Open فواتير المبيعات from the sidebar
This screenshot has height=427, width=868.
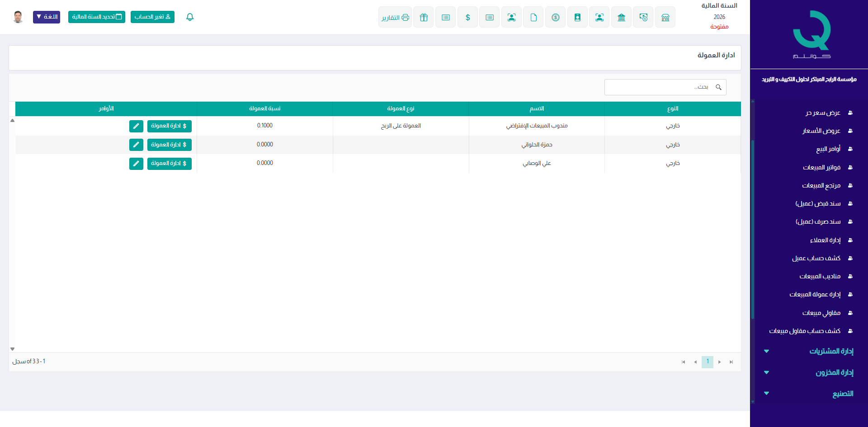point(821,167)
